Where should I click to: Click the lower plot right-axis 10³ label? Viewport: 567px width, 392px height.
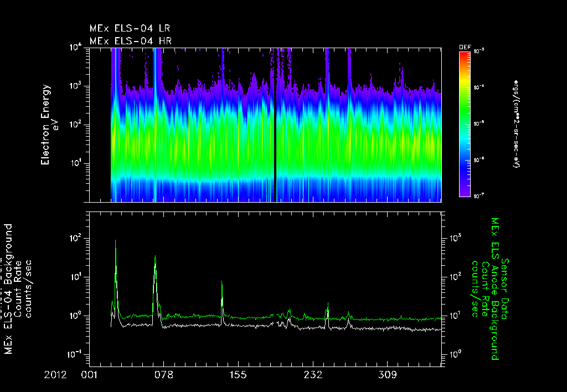[x=455, y=238]
